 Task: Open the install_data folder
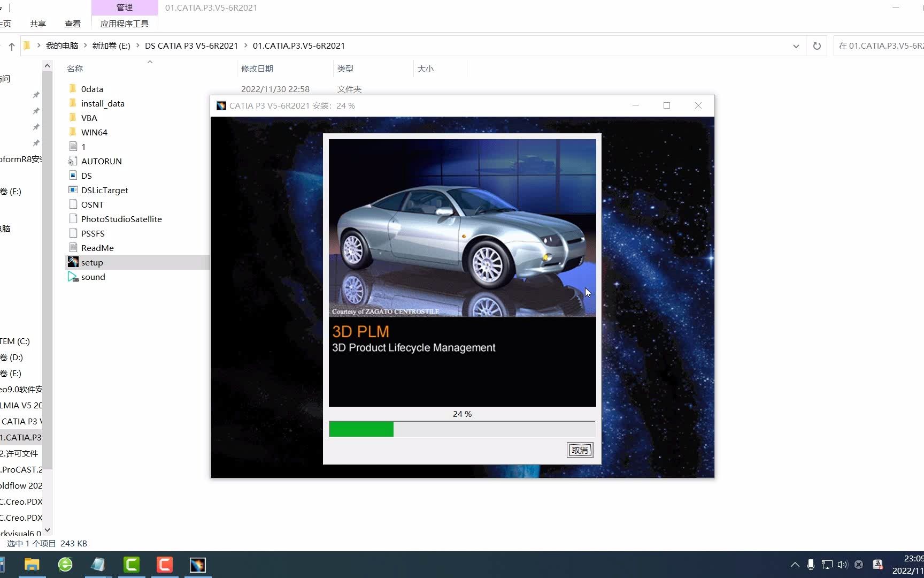(x=102, y=103)
